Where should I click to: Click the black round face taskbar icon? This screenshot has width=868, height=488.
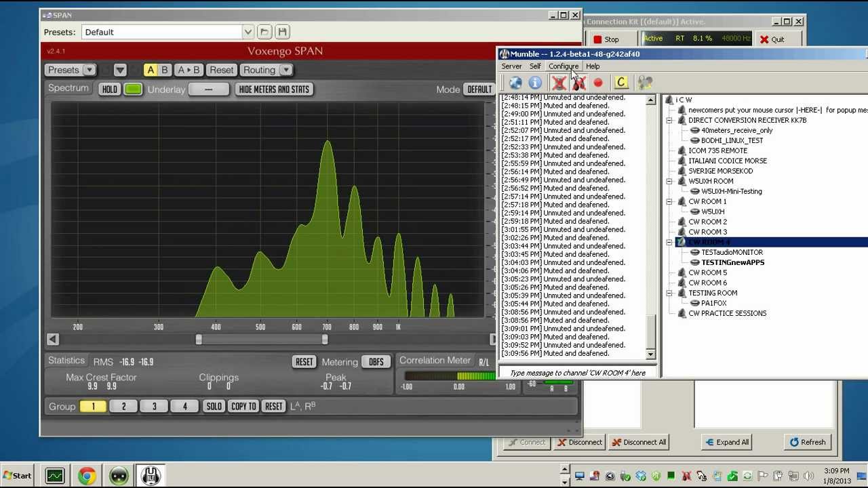point(119,476)
